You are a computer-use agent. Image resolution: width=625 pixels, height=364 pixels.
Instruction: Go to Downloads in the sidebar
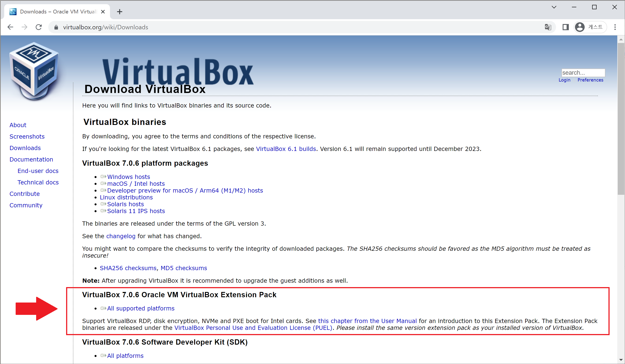pyautogui.click(x=25, y=148)
